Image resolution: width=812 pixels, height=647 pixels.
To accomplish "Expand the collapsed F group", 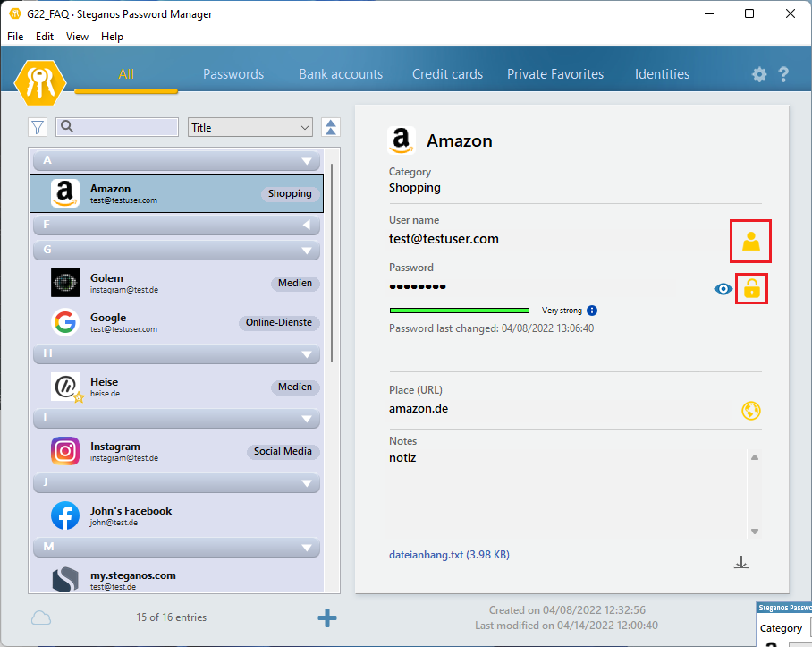I will pos(307,226).
